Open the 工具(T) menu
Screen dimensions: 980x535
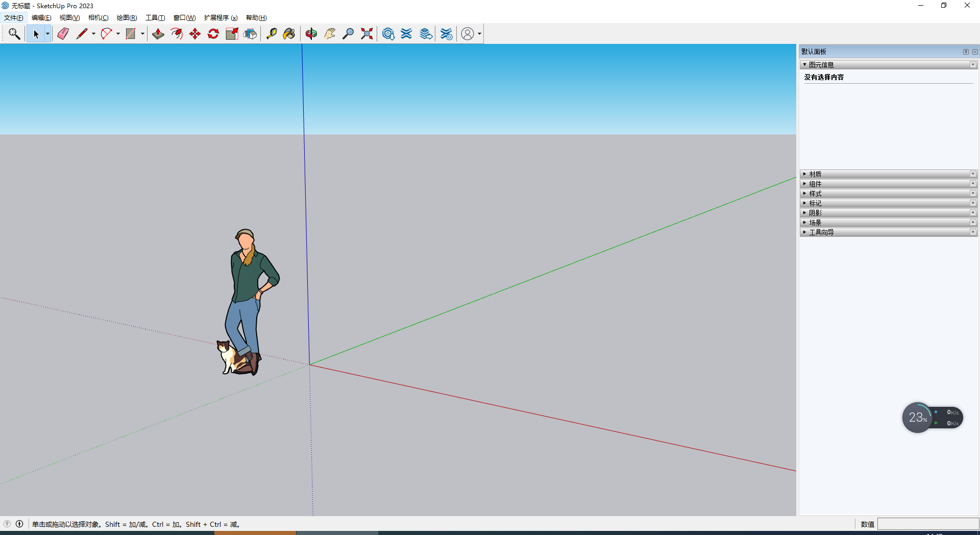tap(155, 18)
